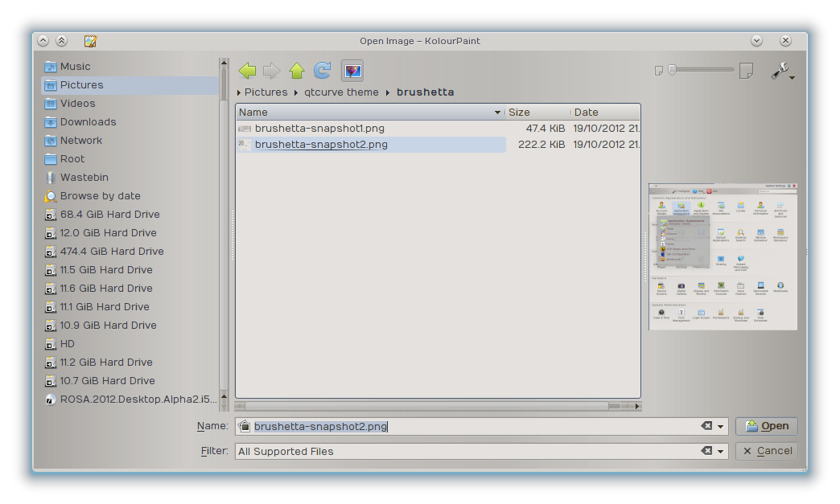Image resolution: width=840 pixels, height=504 pixels.
Task: Sort files by the Name column
Action: 370,113
